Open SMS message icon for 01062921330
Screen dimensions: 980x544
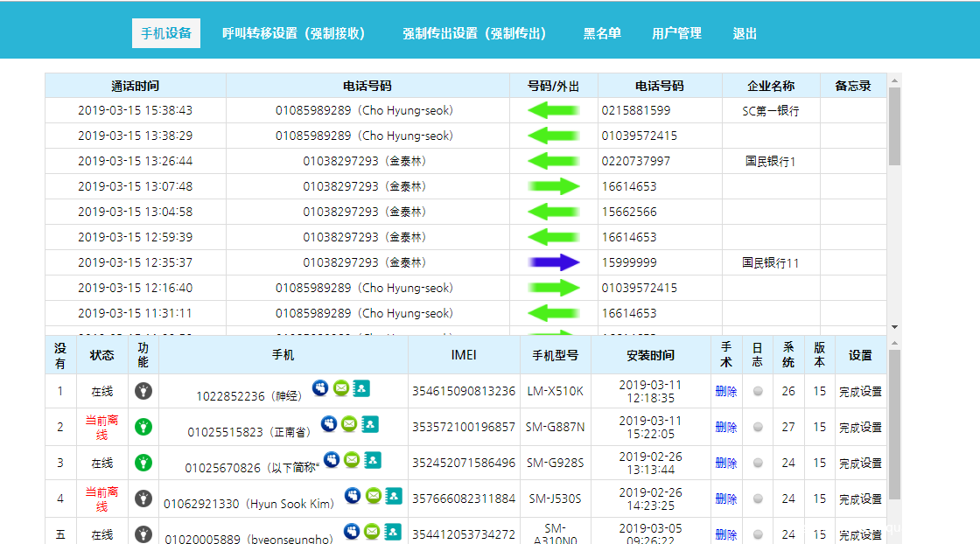pos(373,496)
